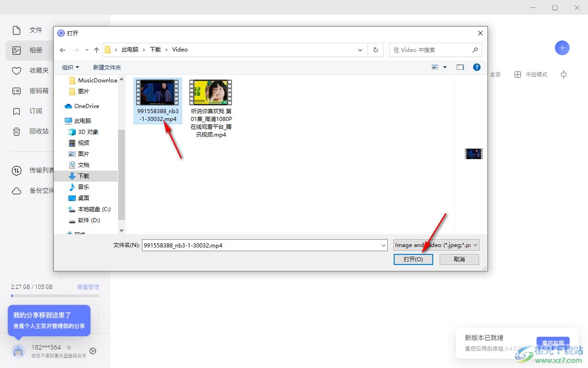Click the 打开(O) button

[413, 259]
